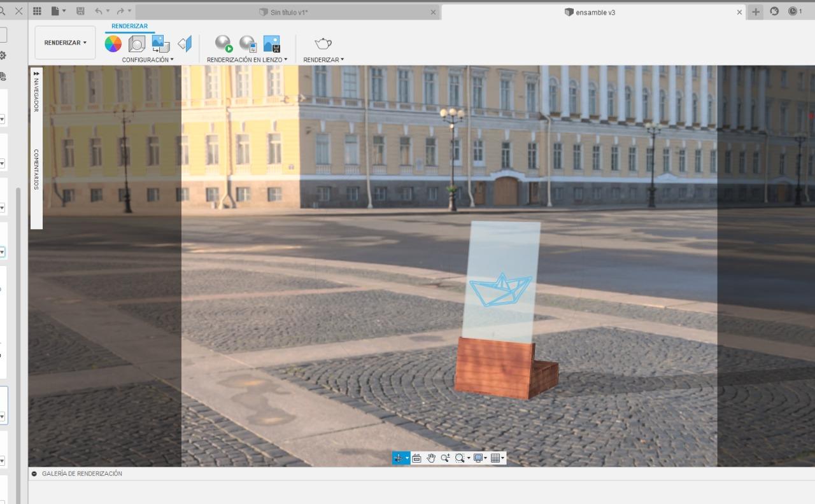Undo the last action
Viewport: 815px width, 504px height.
click(99, 11)
